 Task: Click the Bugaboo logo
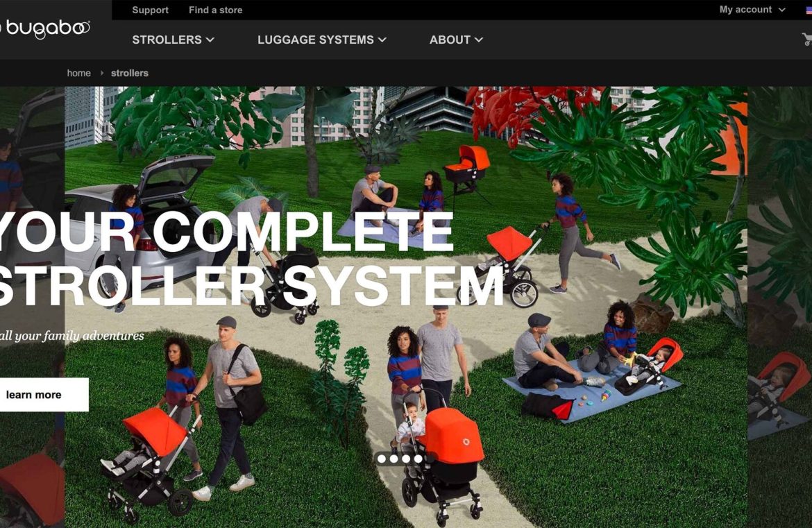(x=46, y=28)
